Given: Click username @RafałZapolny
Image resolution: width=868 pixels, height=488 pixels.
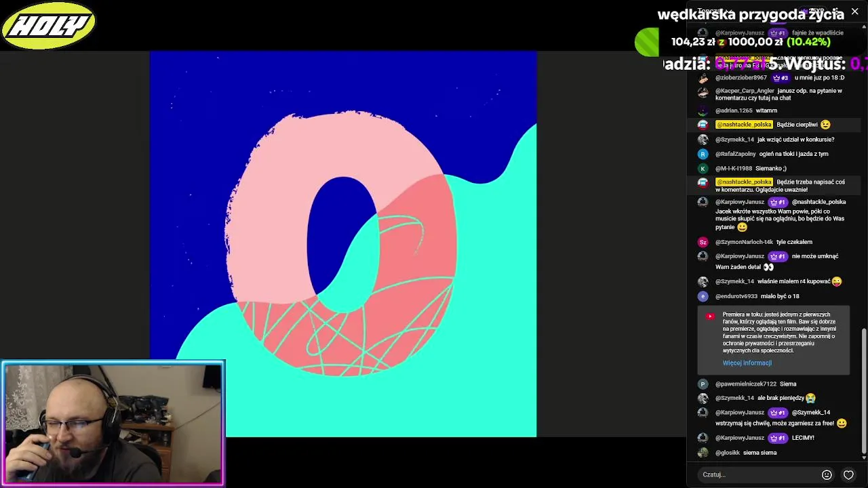Looking at the screenshot, I should click(735, 154).
